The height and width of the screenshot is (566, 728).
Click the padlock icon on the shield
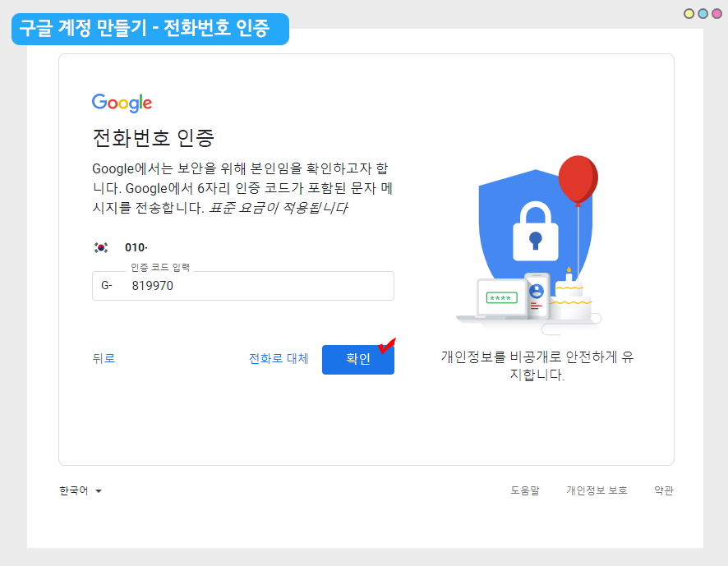[535, 229]
